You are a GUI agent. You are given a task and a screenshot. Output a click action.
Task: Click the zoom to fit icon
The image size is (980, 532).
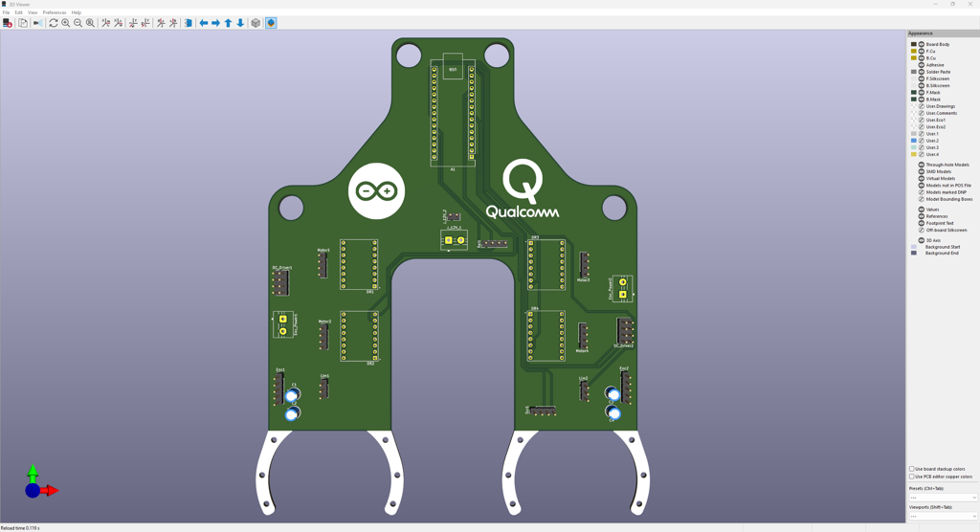(91, 23)
